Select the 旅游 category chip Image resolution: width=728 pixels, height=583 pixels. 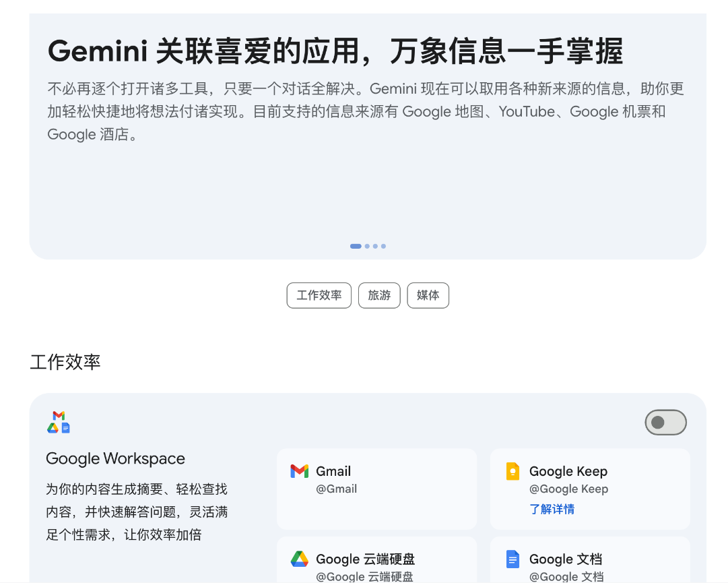[379, 295]
